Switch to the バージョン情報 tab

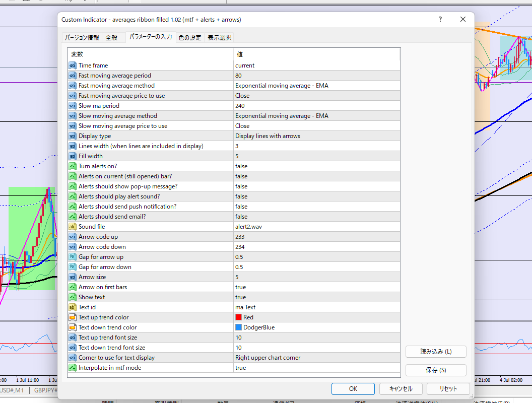[82, 37]
